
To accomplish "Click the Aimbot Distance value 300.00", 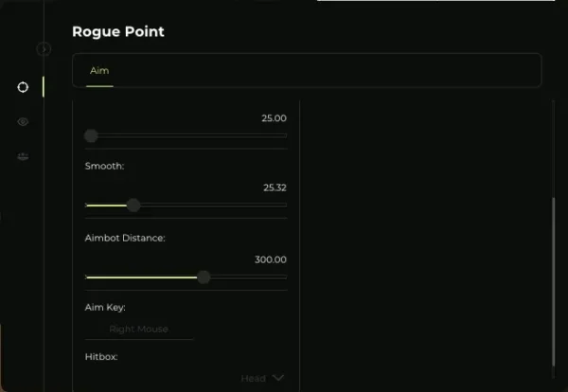I will click(x=271, y=259).
